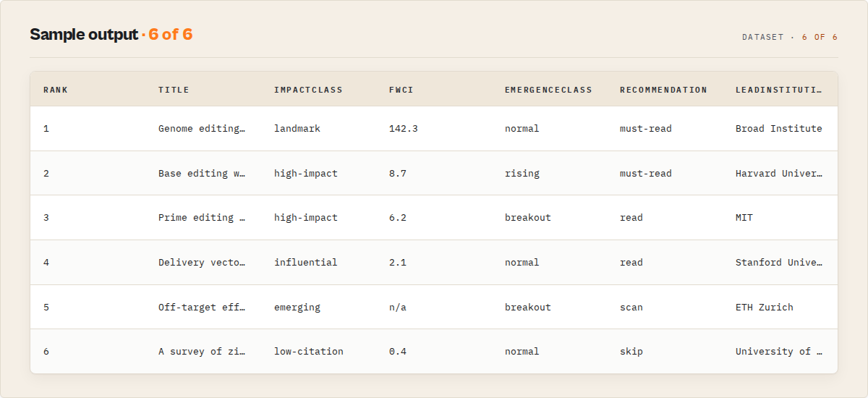
Task: Click rank number 6
Action: (46, 352)
